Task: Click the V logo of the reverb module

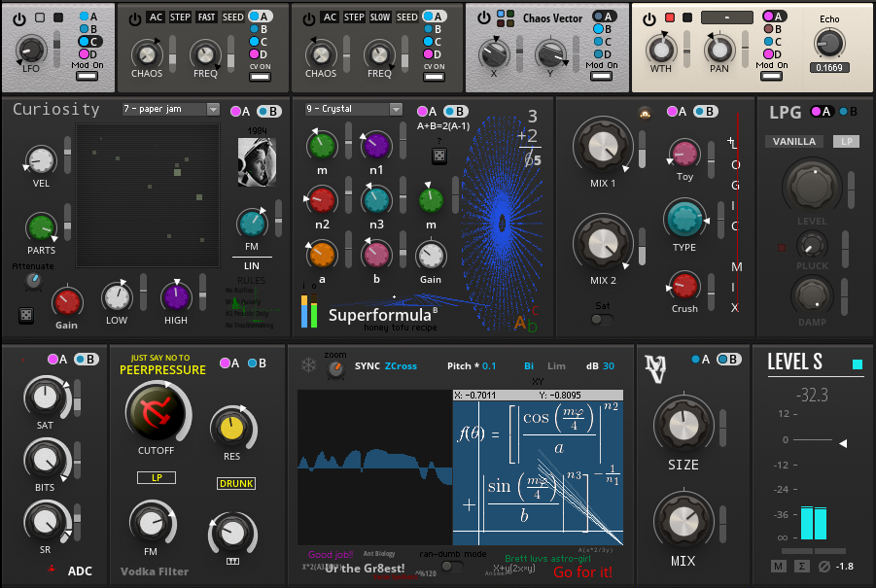Action: click(655, 368)
